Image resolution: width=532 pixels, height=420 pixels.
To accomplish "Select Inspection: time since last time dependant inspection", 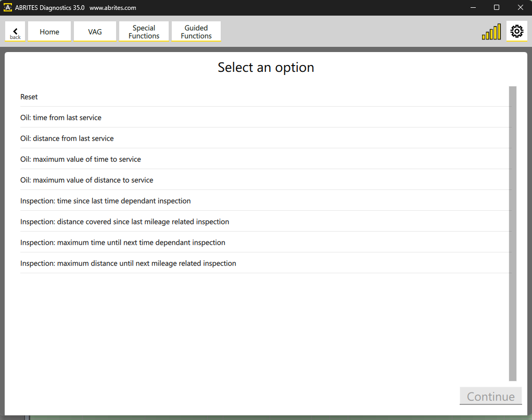I will tap(265, 200).
